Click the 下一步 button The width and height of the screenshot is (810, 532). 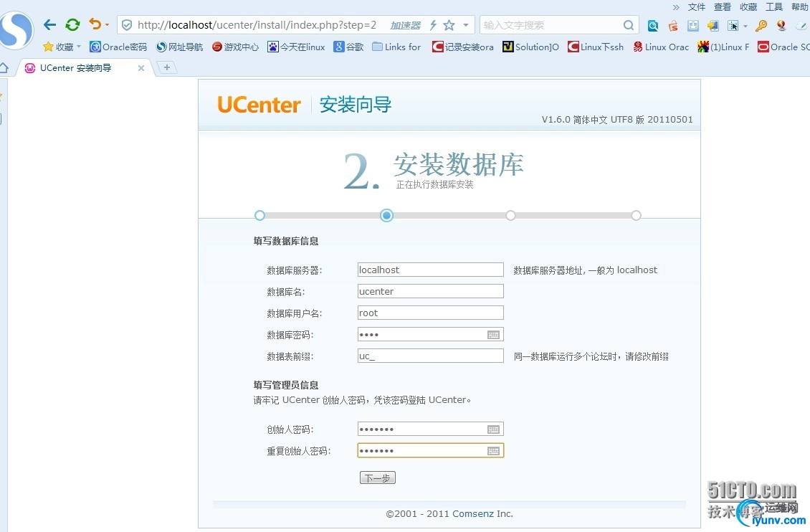[378, 478]
